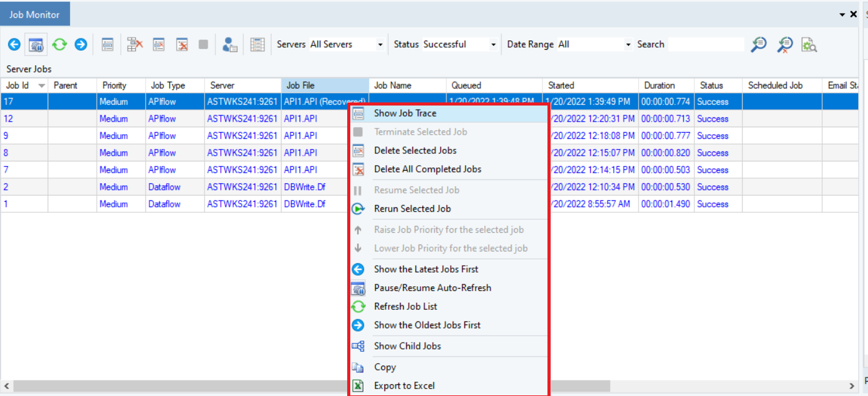868x396 pixels.
Task: Click into the Search text field
Action: (x=706, y=45)
